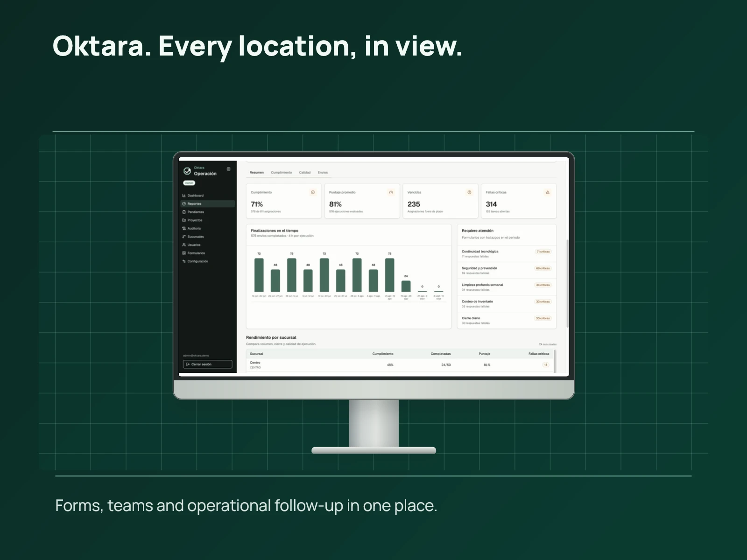Open the Envíos tab
Image resolution: width=747 pixels, height=560 pixels.
coord(323,173)
